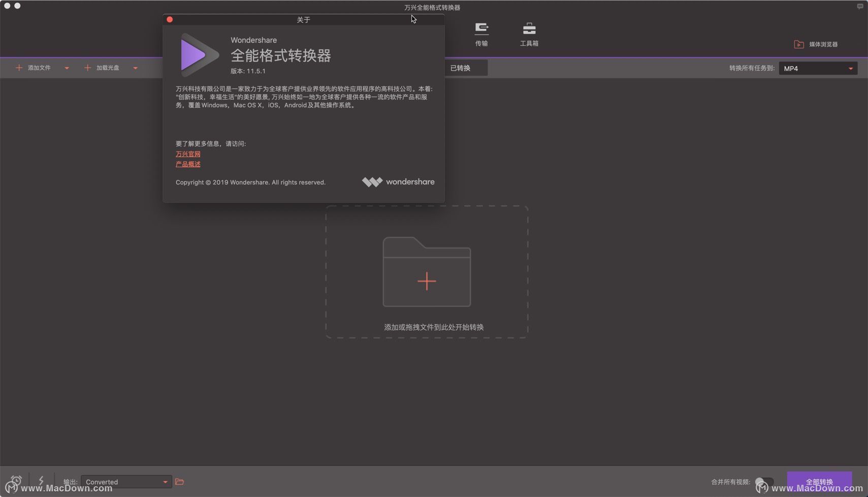
Task: Click the folder plus icon to add files
Action: click(x=427, y=272)
